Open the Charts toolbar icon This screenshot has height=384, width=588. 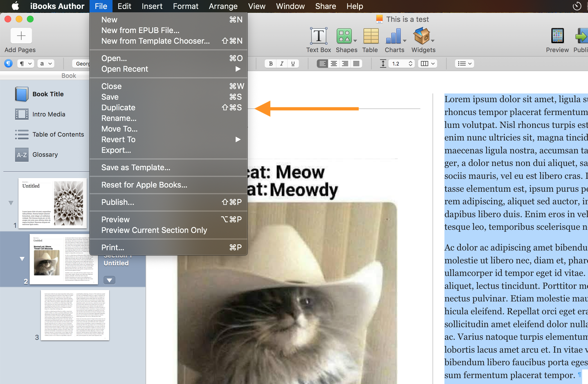click(x=393, y=36)
